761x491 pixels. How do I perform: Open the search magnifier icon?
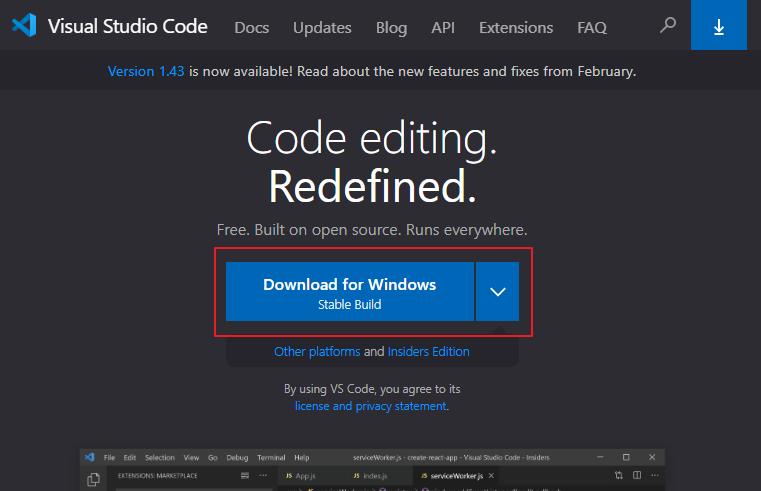click(668, 25)
